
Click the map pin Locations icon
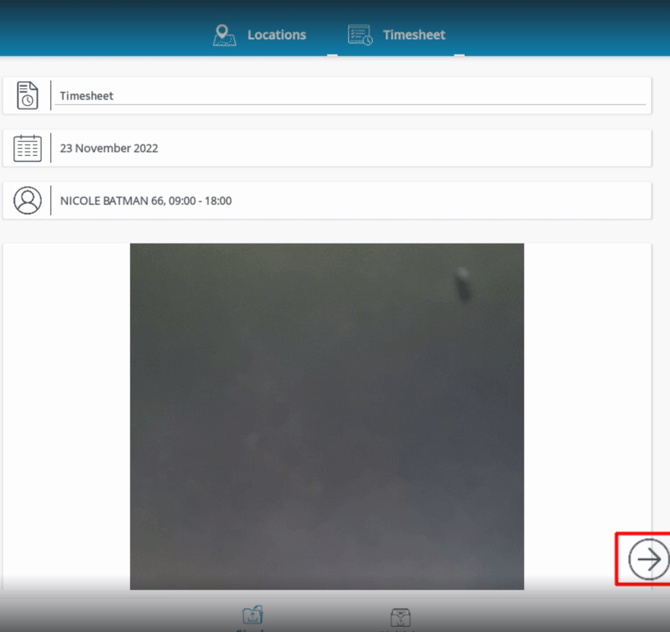pyautogui.click(x=225, y=35)
